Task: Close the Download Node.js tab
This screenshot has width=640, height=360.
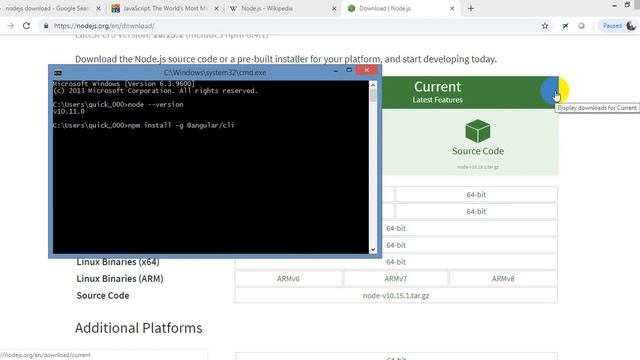Action: tap(452, 9)
